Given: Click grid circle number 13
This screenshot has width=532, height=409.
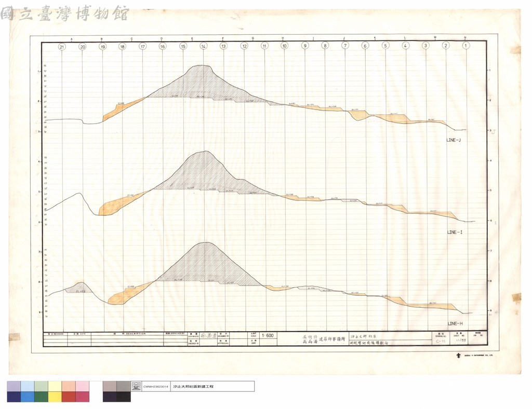Looking at the screenshot, I should click(x=223, y=46).
